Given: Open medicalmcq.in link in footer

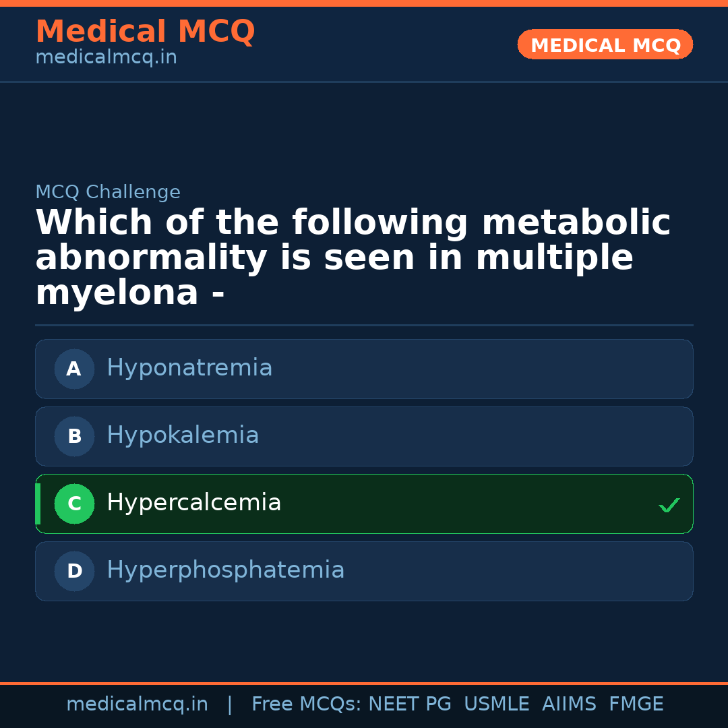Looking at the screenshot, I should point(137,704).
